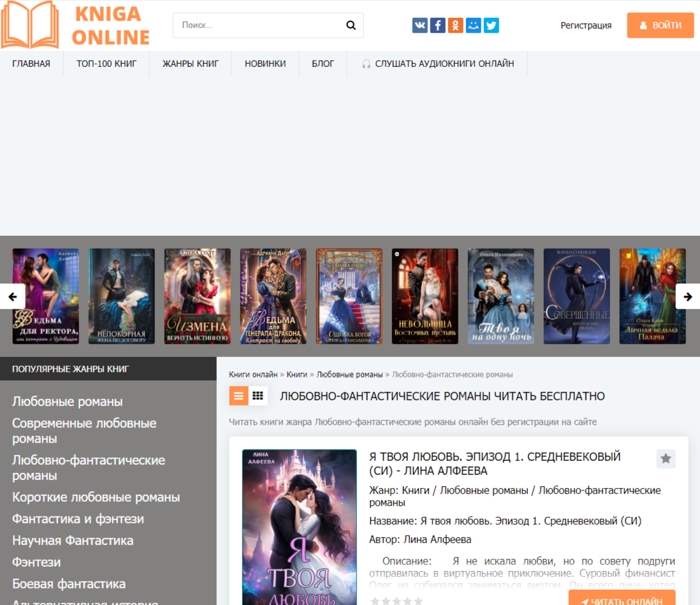Select Короткие любовные романы genre
The height and width of the screenshot is (605, 700).
(96, 497)
